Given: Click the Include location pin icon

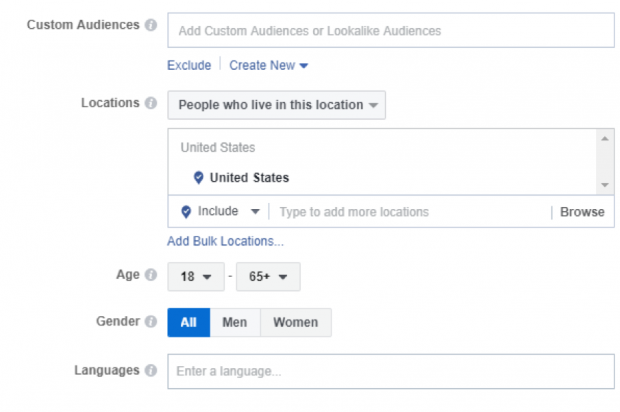Looking at the screenshot, I should 186,212.
